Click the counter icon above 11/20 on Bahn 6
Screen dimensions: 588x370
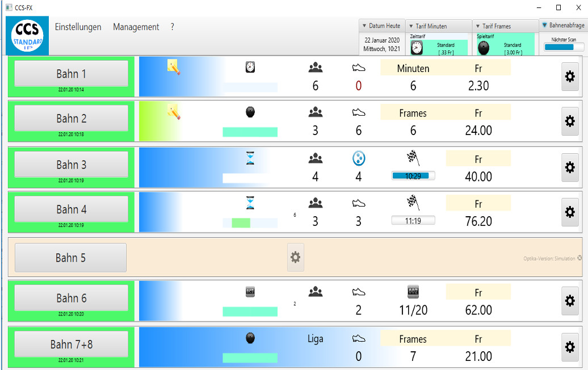(413, 292)
